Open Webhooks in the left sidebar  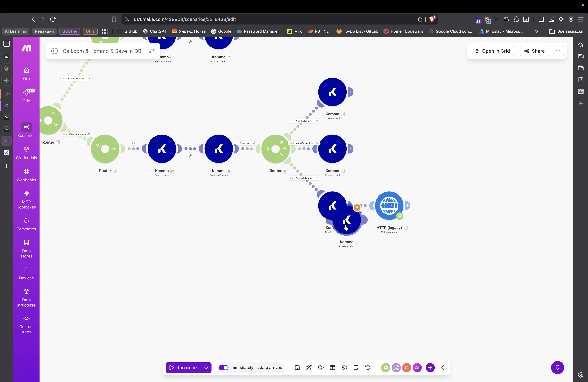26,175
